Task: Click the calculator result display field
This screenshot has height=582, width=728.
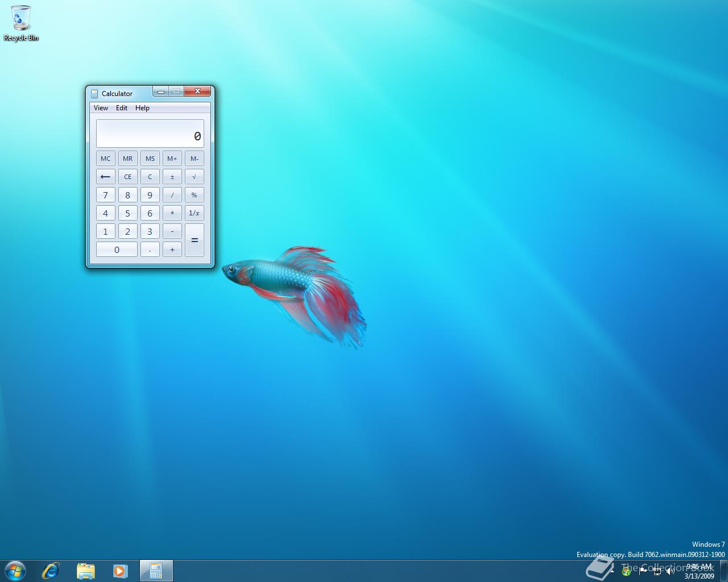Action: tap(150, 134)
